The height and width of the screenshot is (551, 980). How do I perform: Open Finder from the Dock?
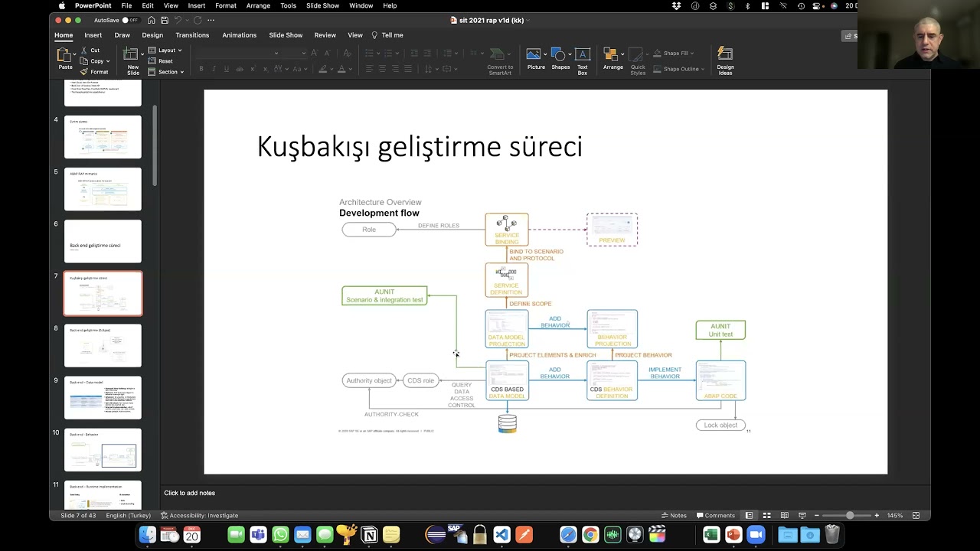[147, 535]
